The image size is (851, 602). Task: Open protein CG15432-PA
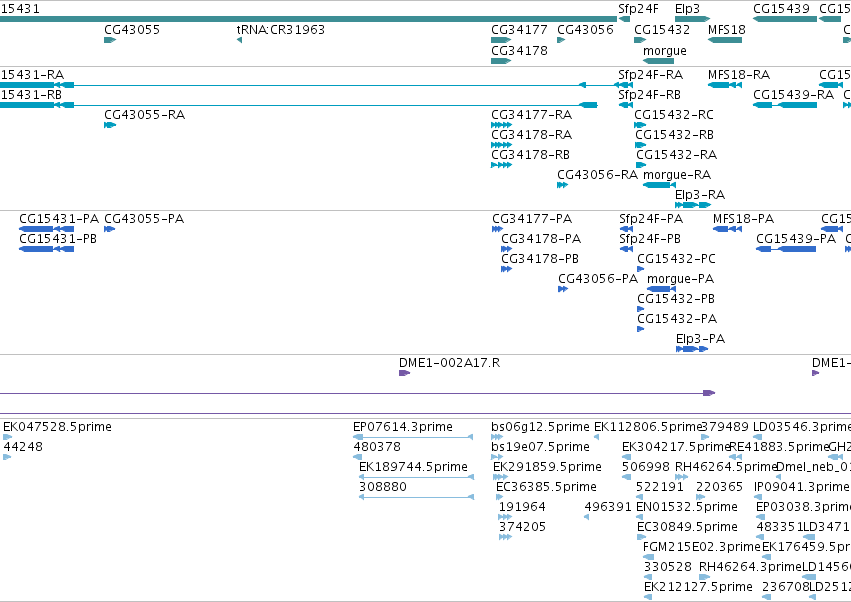[x=677, y=319]
